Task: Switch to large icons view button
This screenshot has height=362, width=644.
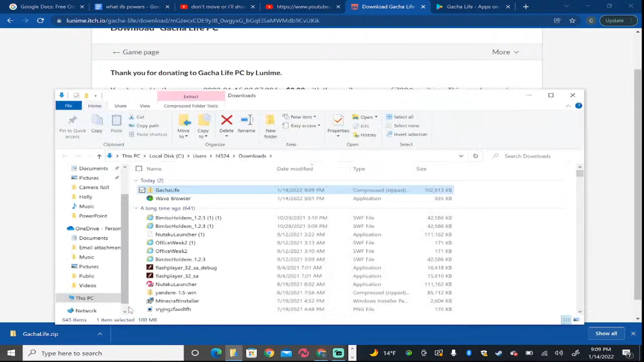Action: tap(576, 320)
